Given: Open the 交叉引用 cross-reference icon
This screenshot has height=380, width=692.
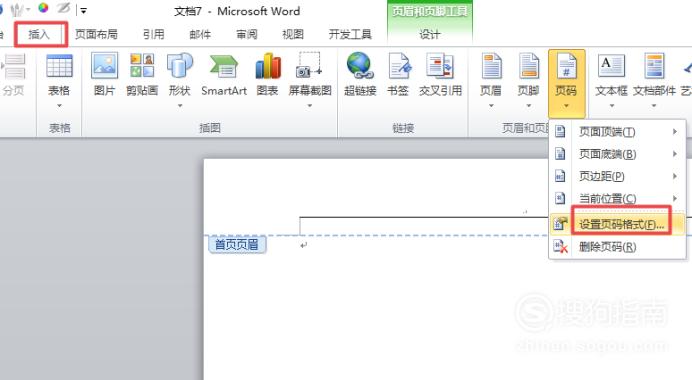Looking at the screenshot, I should pos(440,66).
